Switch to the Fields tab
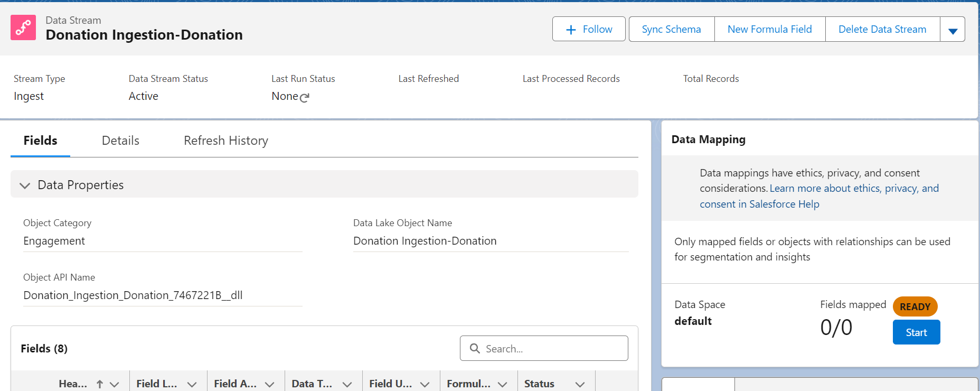 tap(40, 141)
